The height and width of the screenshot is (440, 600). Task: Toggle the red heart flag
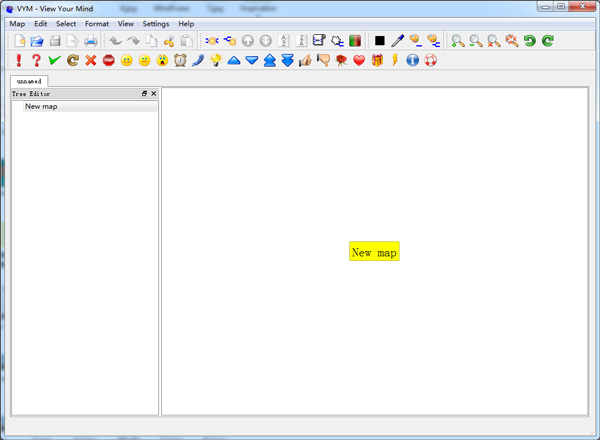tap(359, 61)
